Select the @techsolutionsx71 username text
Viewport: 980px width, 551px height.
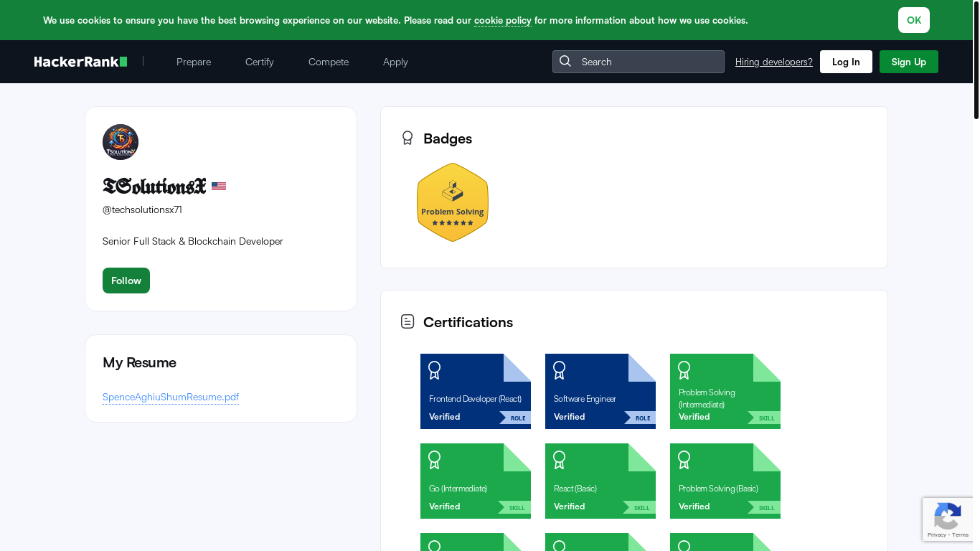coord(142,209)
